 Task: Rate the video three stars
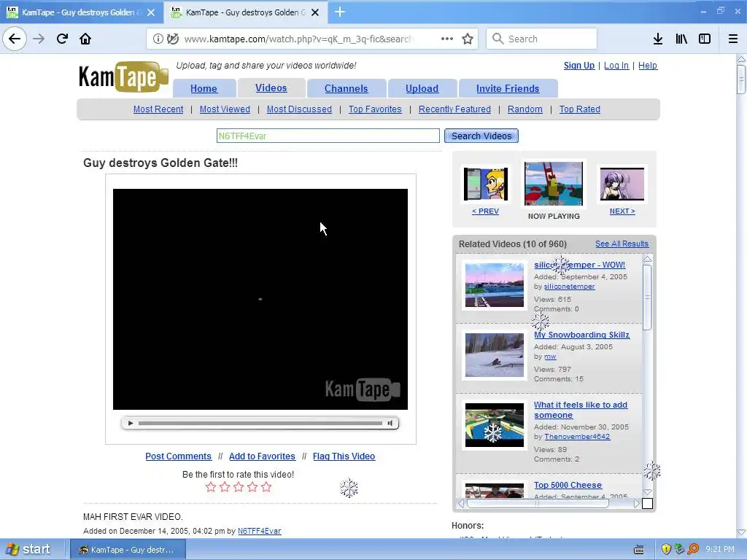pos(239,486)
